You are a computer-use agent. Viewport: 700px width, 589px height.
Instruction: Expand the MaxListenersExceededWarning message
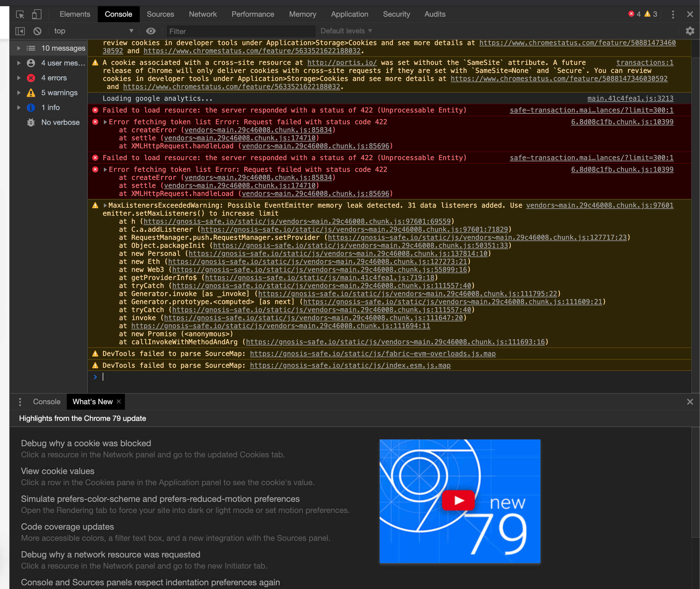[x=105, y=206]
